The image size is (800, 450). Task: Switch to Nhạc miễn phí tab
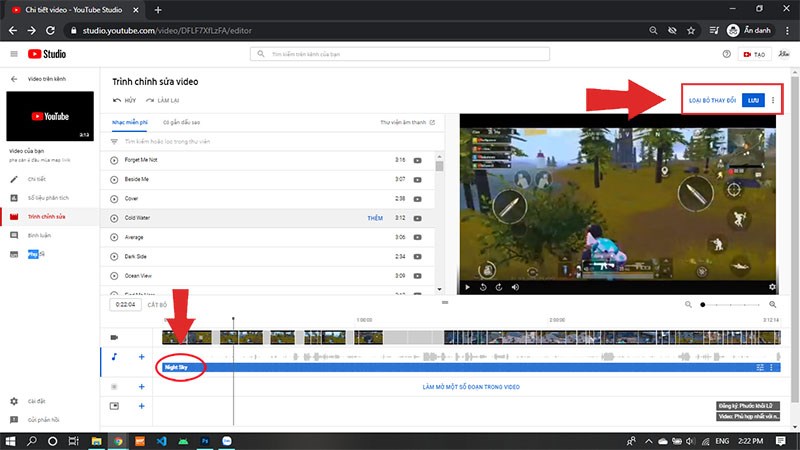coord(130,122)
